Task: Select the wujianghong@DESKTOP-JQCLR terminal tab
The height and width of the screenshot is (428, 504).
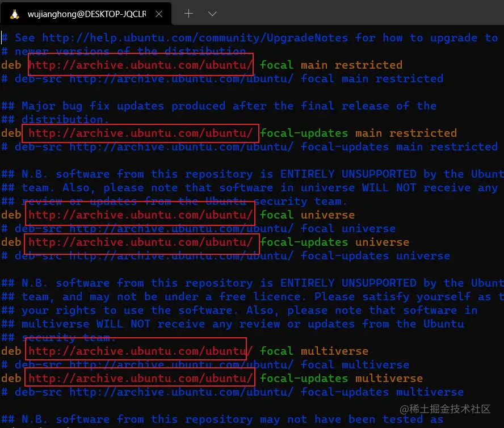Action: point(86,14)
